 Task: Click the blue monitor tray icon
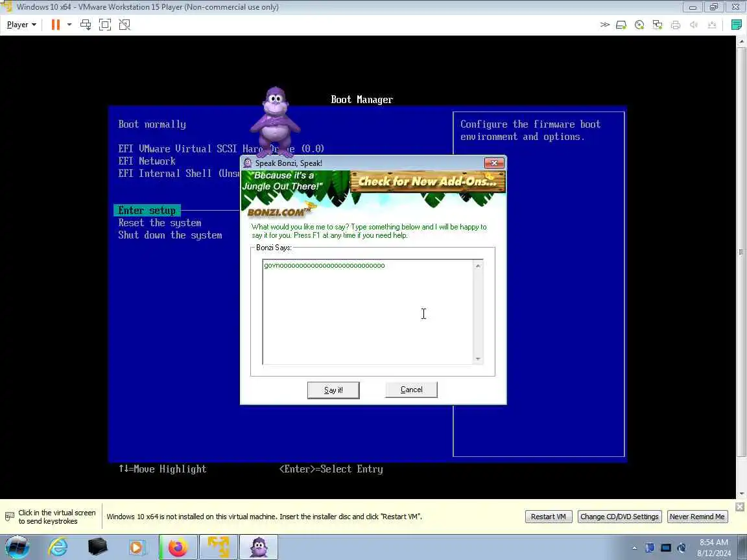coord(666,548)
